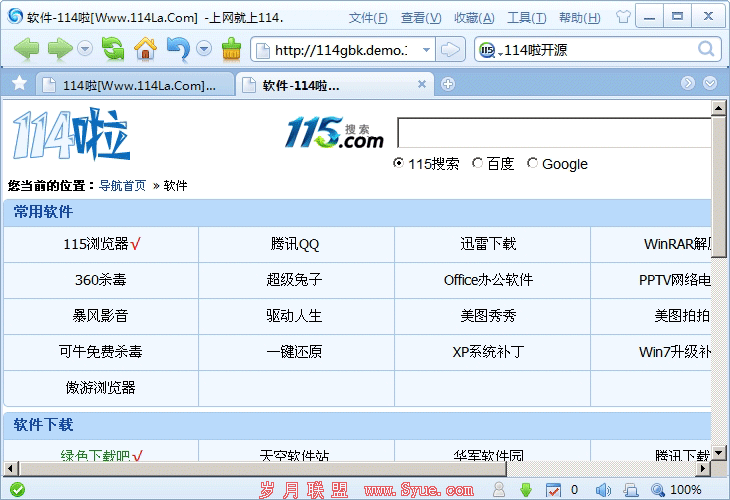Click the tab bar right arrow icon
Image resolution: width=730 pixels, height=500 pixels.
(x=688, y=83)
